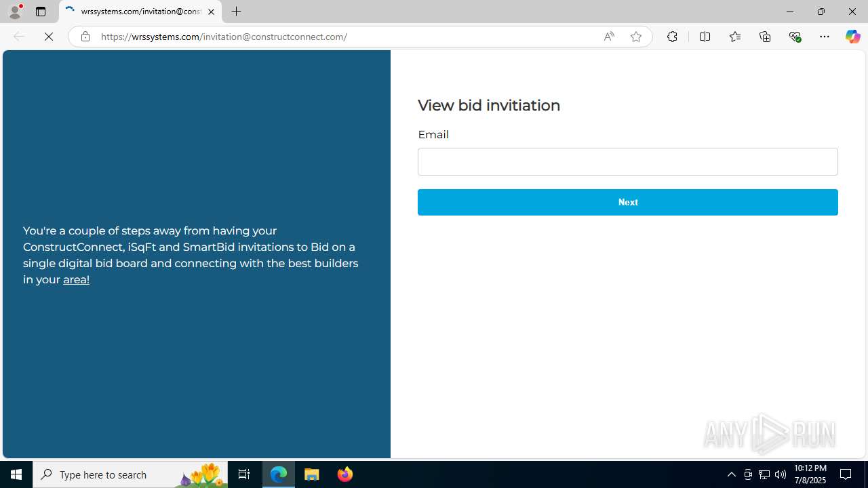Open Settings and more ellipsis menu
Viewport: 868px width, 488px height.
coord(825,37)
